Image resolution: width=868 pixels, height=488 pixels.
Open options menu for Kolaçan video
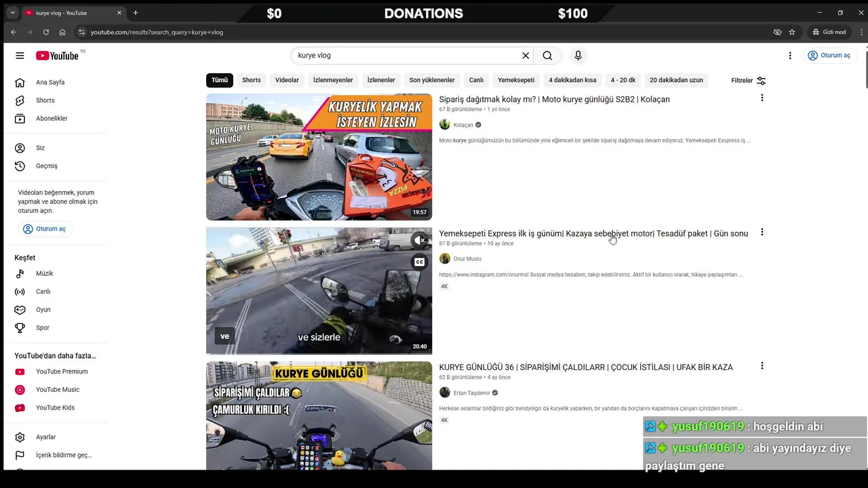[x=762, y=98]
